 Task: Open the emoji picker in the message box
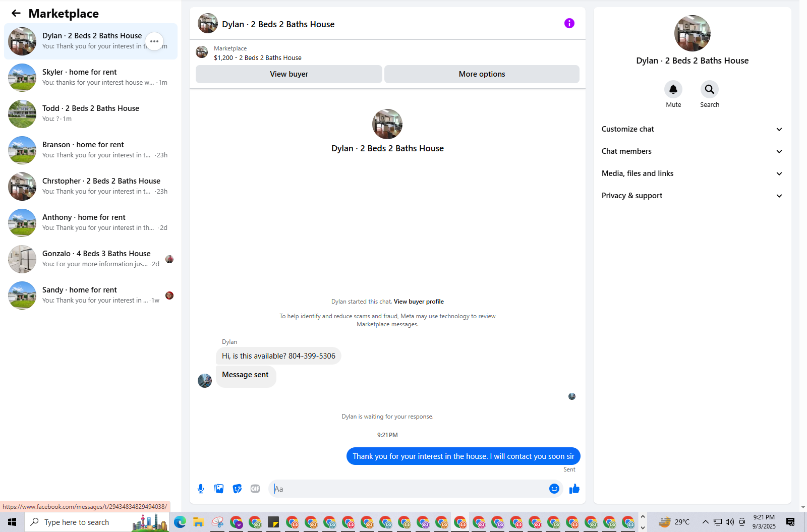pyautogui.click(x=554, y=489)
